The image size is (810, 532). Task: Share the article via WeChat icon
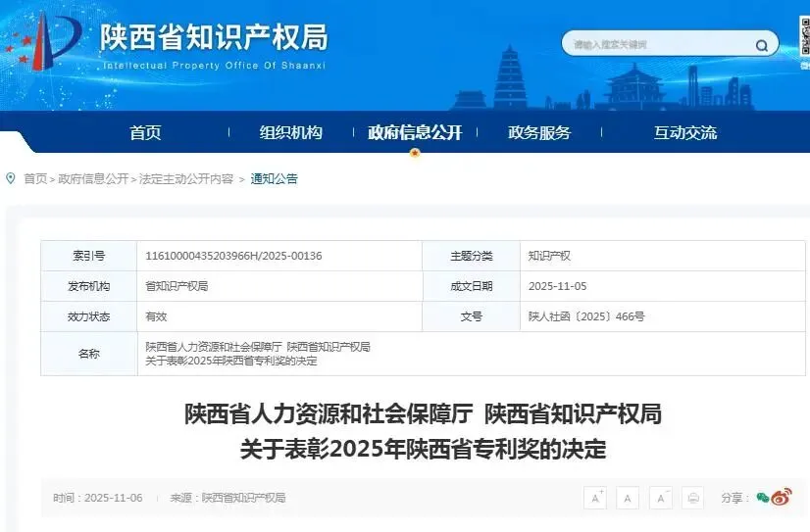(762, 498)
